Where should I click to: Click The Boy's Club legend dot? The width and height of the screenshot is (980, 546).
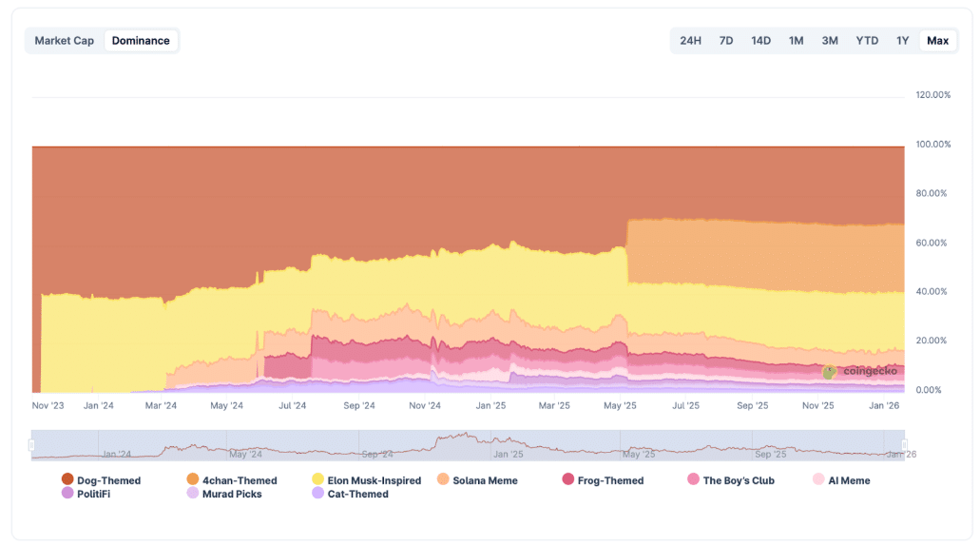(694, 480)
